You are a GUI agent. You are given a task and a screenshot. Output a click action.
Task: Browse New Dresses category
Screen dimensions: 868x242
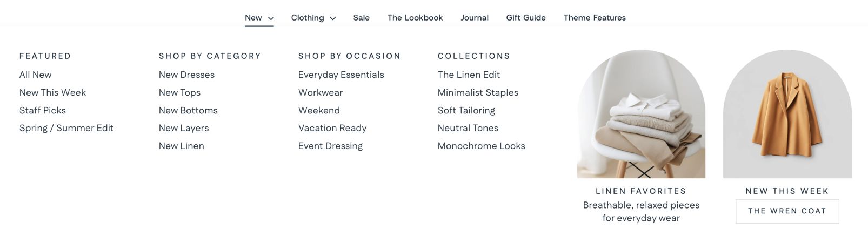pyautogui.click(x=186, y=75)
